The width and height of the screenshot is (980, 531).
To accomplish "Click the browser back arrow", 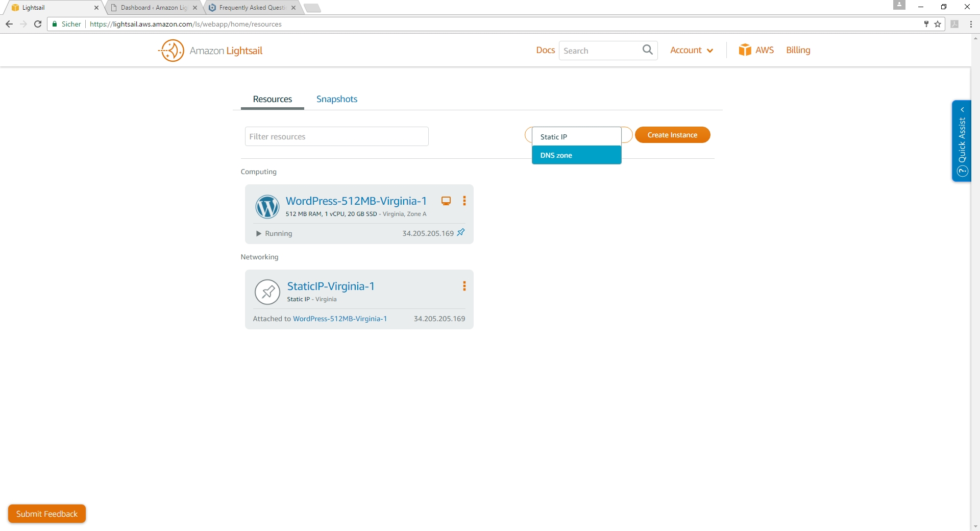I will 9,24.
